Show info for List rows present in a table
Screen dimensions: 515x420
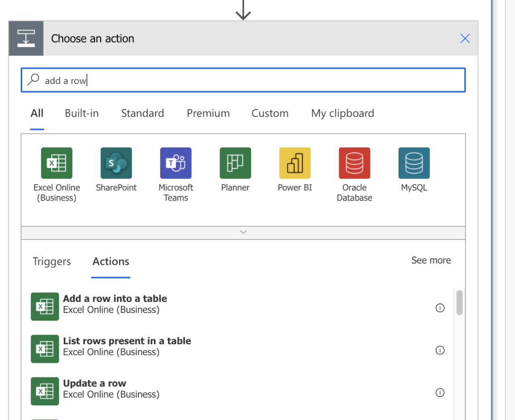[440, 350]
